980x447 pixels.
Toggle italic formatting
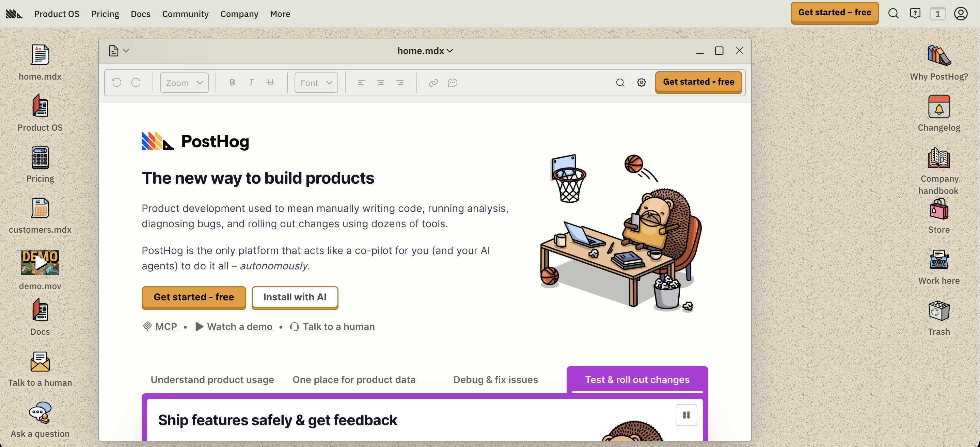[251, 82]
